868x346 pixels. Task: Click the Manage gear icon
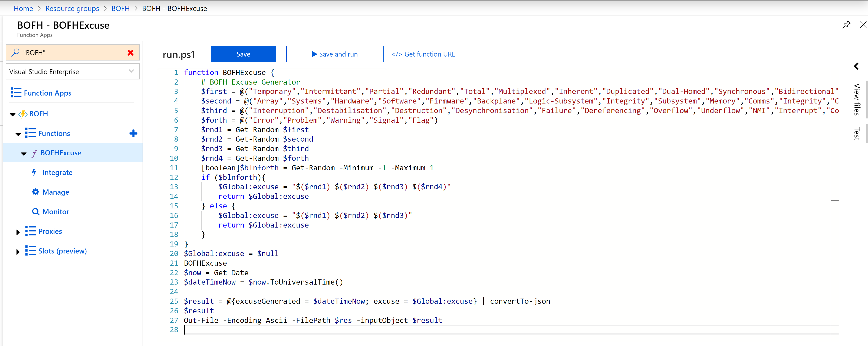point(35,192)
